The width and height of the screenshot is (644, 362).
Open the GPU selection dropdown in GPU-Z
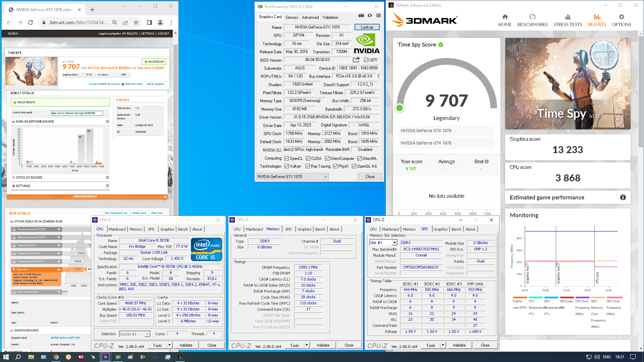click(292, 177)
